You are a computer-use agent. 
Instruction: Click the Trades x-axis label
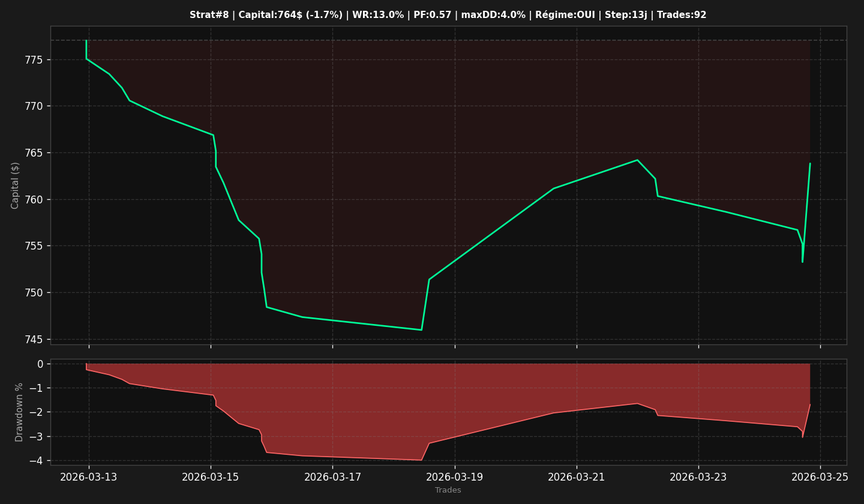pos(448,490)
